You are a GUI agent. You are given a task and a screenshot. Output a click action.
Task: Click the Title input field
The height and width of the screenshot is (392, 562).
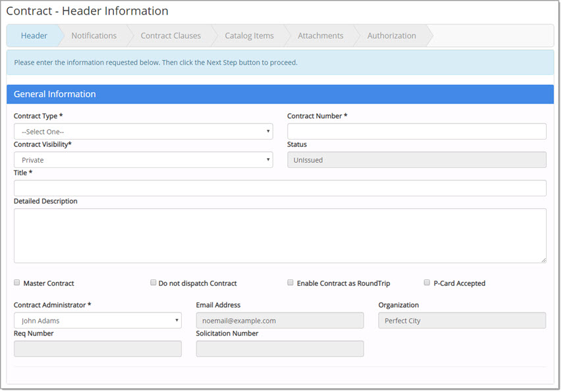coord(280,188)
